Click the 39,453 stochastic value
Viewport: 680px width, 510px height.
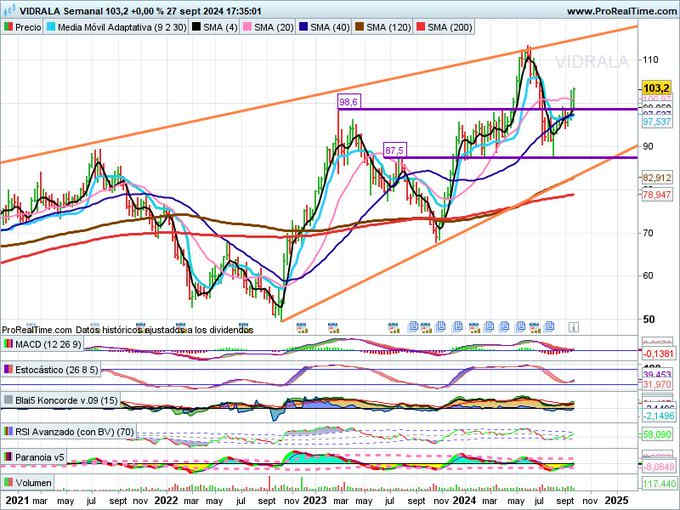click(x=656, y=374)
